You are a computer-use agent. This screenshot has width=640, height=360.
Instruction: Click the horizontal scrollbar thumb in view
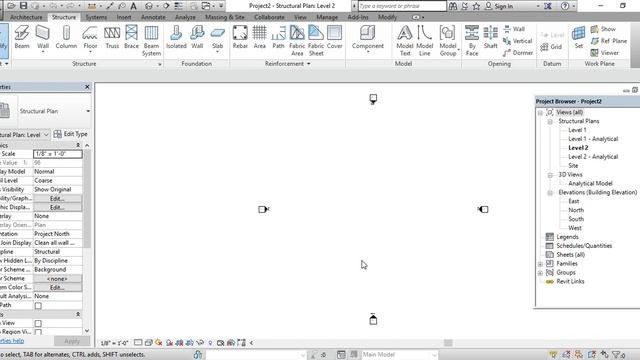coord(448,343)
